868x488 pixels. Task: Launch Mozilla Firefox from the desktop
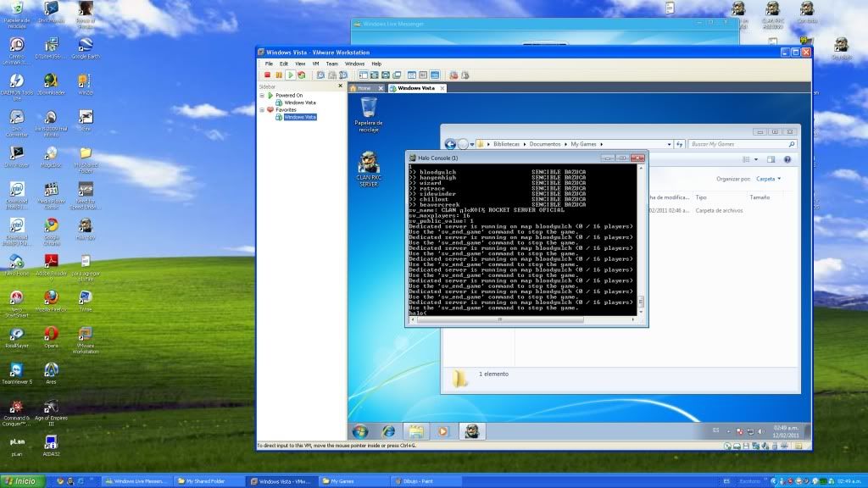tap(51, 301)
